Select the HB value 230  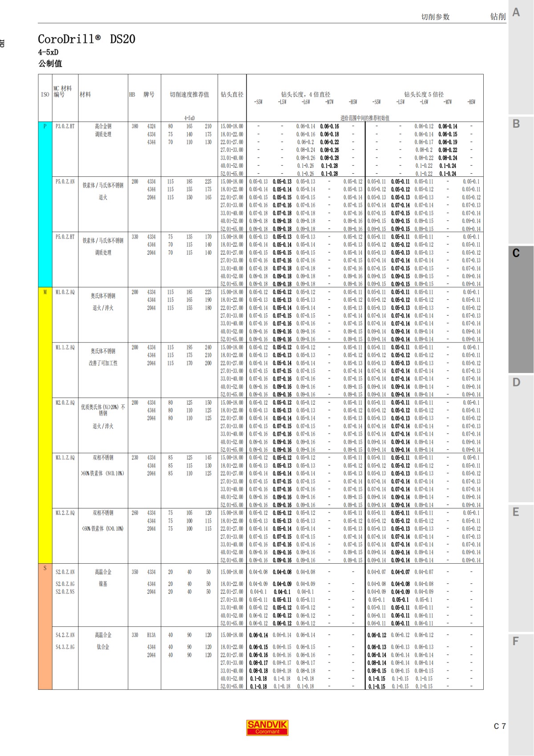(x=135, y=458)
